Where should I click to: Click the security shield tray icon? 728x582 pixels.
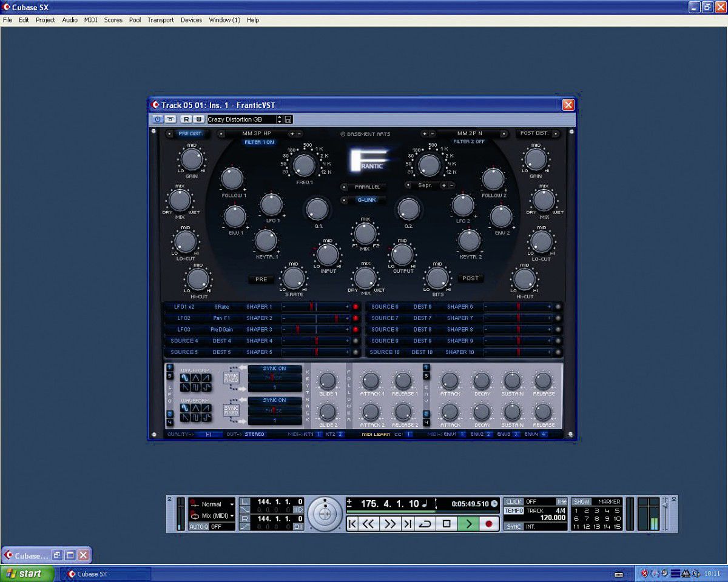[x=644, y=573]
